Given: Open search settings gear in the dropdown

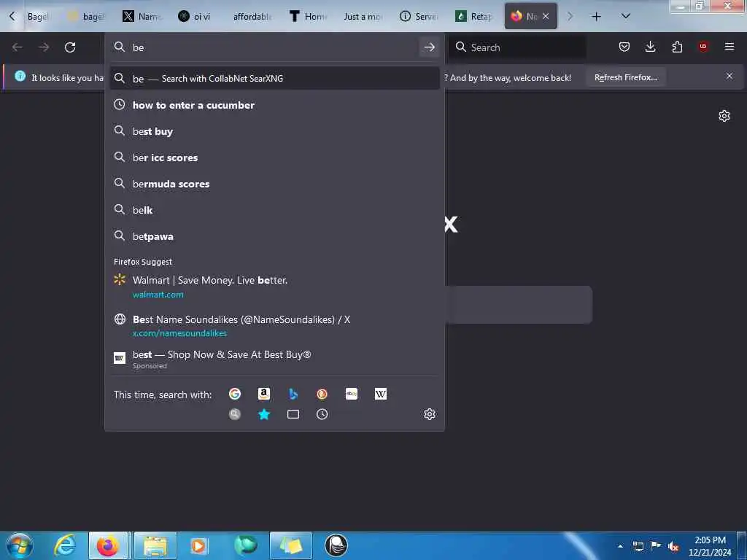Looking at the screenshot, I should pyautogui.click(x=429, y=414).
